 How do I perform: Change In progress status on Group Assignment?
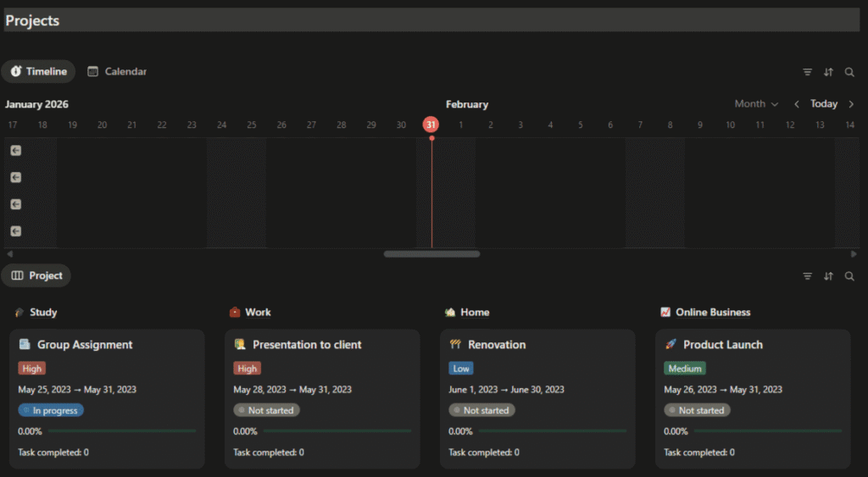coord(51,411)
